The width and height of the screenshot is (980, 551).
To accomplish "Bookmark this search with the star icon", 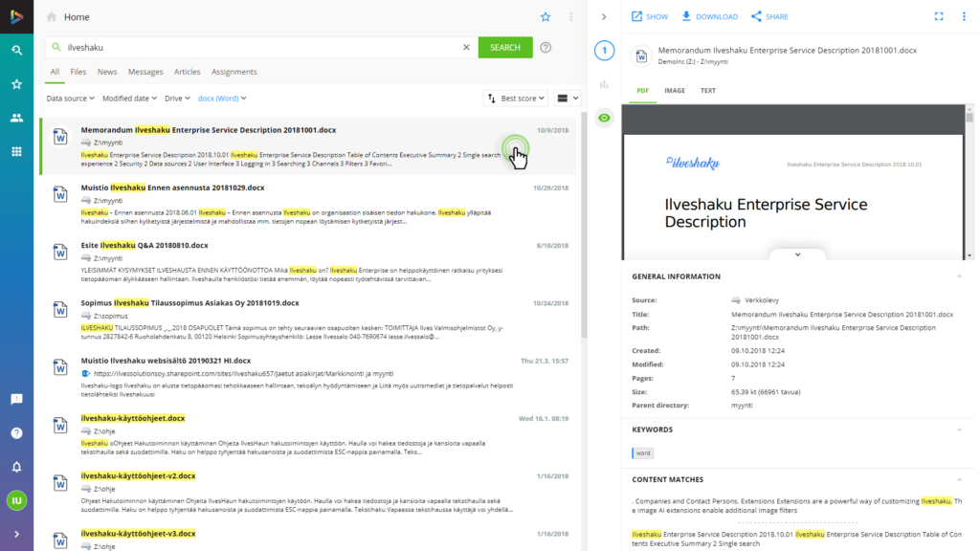I will (546, 17).
